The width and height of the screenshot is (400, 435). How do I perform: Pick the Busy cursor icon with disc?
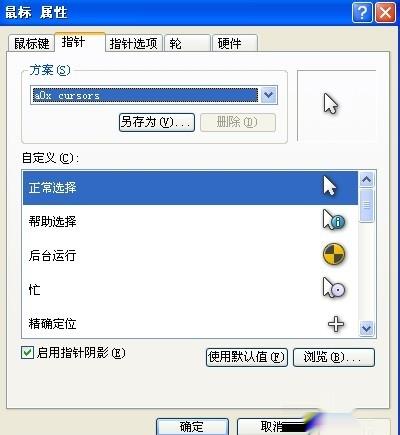point(334,288)
